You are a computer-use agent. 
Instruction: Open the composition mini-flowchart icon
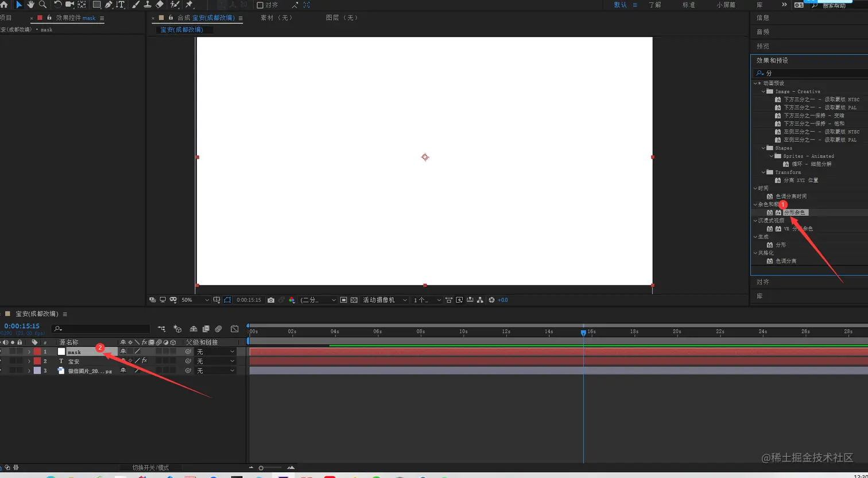point(161,329)
